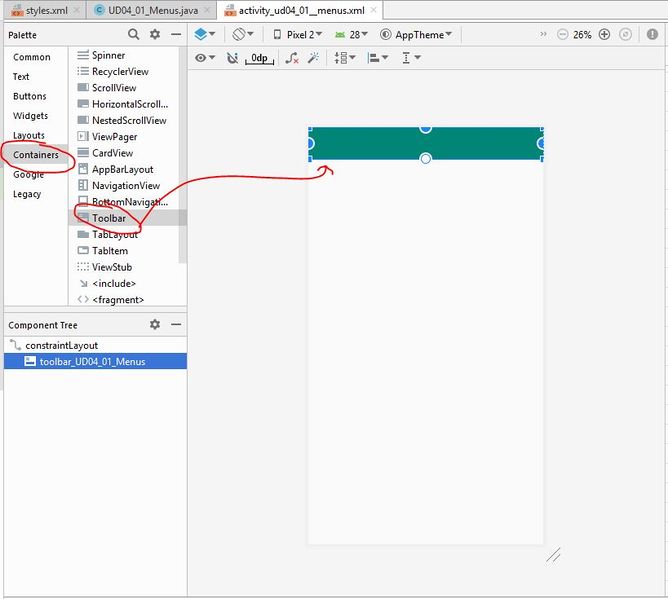
Task: Click the palette list scrollbar
Action: [183, 156]
